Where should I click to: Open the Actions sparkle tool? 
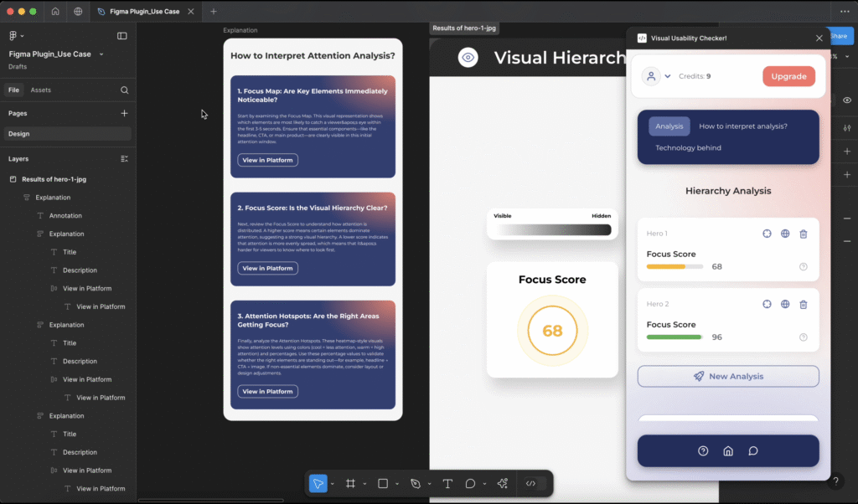(503, 484)
